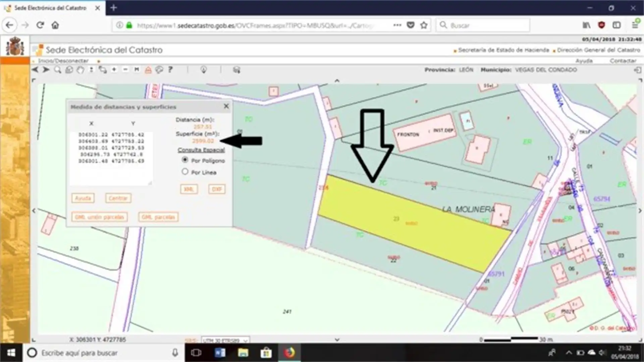Pan map south with bottom arrow
The image size is (644, 362).
pos(337,340)
